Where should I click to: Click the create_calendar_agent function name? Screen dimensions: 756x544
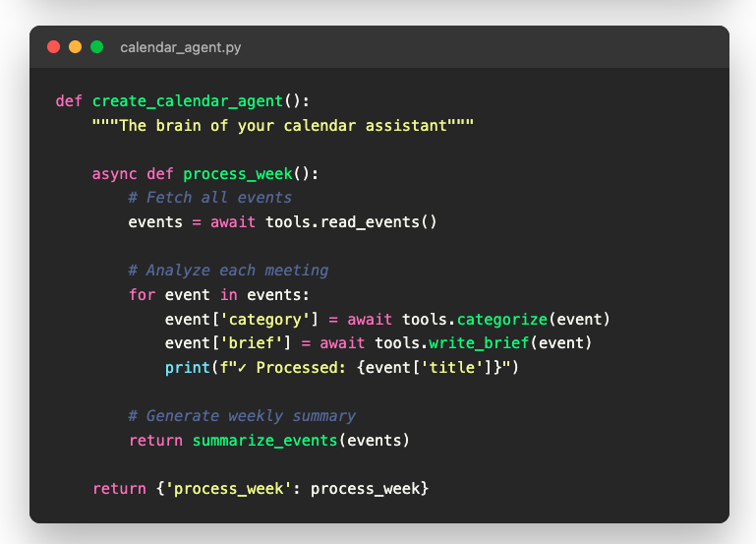[x=188, y=101]
